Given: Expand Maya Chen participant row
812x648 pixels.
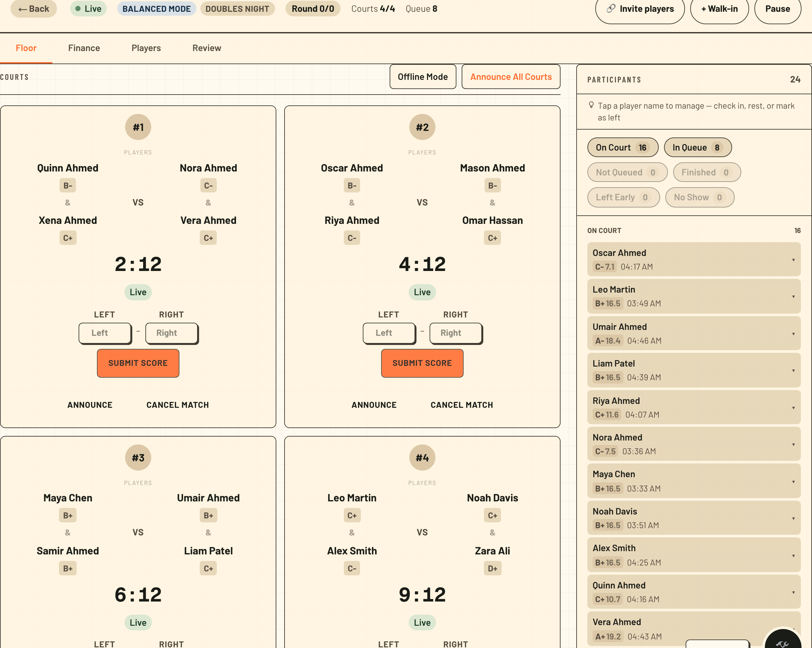Looking at the screenshot, I should tap(694, 481).
